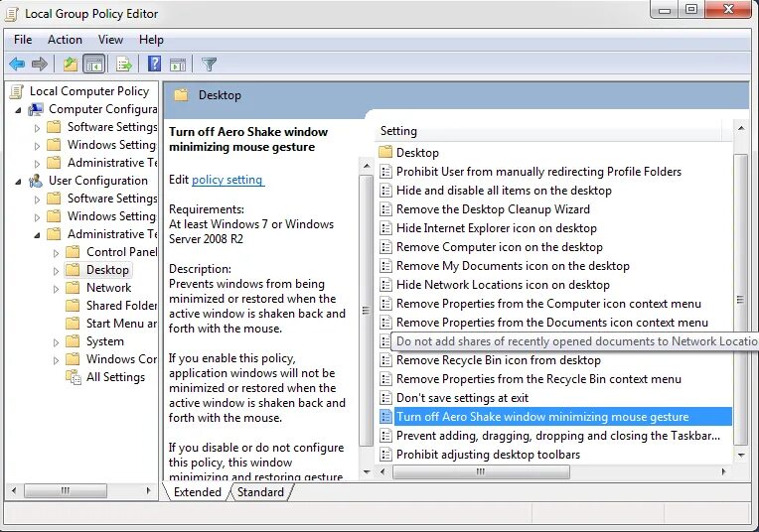Screen dimensions: 759x532
Task: Click the Filter funnel toolbar icon
Action: click(209, 64)
